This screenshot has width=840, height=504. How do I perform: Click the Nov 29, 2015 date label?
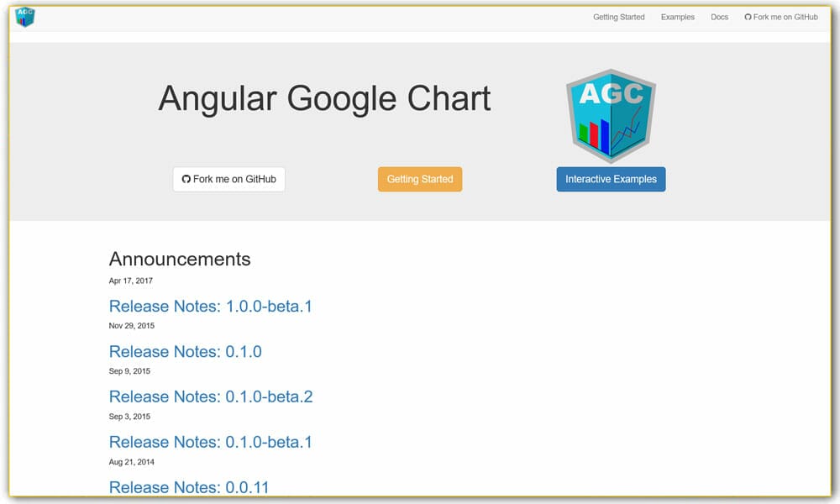(x=131, y=325)
